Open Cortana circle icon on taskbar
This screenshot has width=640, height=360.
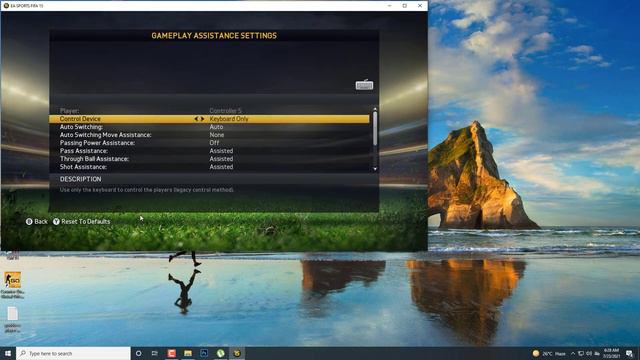(x=138, y=353)
